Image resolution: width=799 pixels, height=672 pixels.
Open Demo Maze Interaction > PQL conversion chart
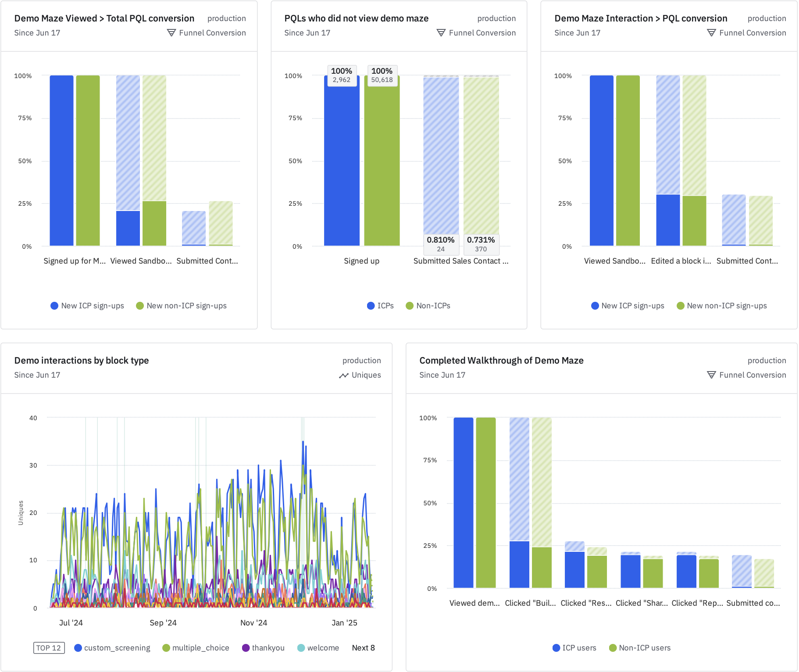(641, 18)
